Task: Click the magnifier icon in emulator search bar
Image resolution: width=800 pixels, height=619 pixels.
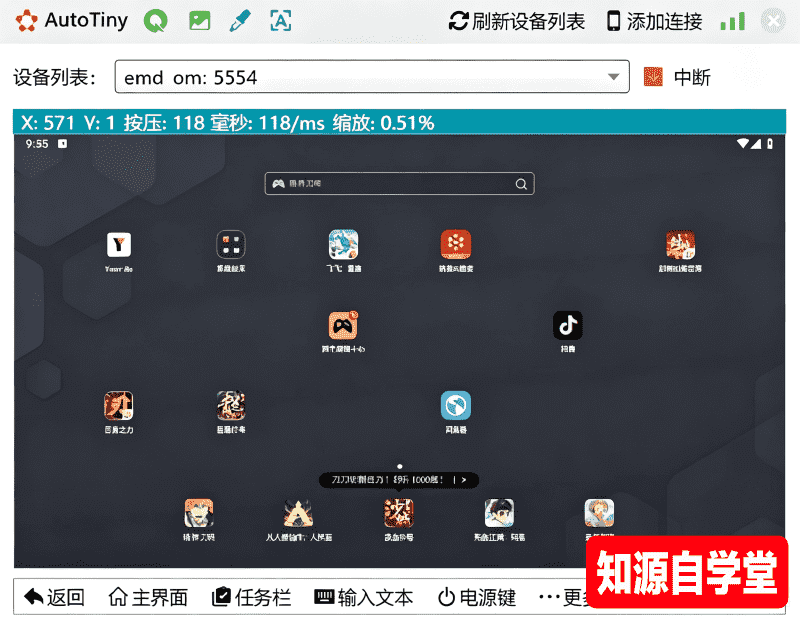Action: (x=521, y=184)
